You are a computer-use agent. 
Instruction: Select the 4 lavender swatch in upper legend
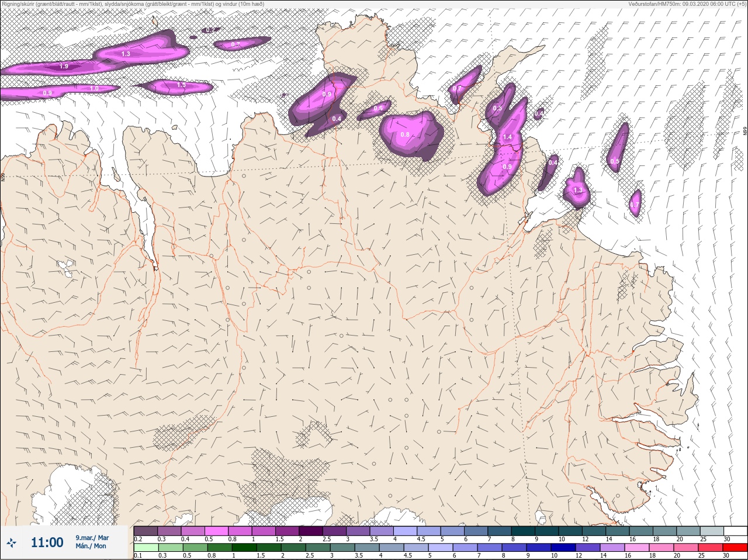tap(406, 531)
